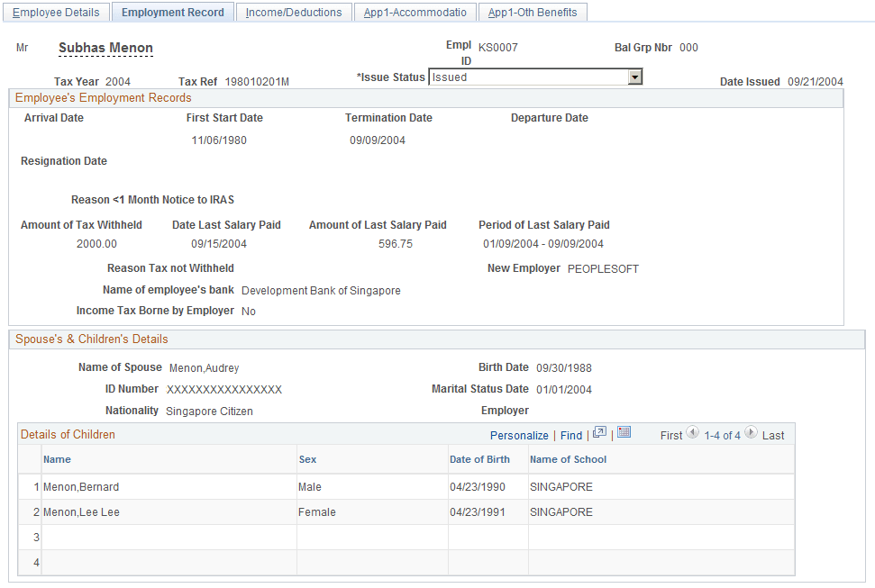Viewport: 875px width, 588px height.
Task: Select the Employment Record tab
Action: (173, 12)
